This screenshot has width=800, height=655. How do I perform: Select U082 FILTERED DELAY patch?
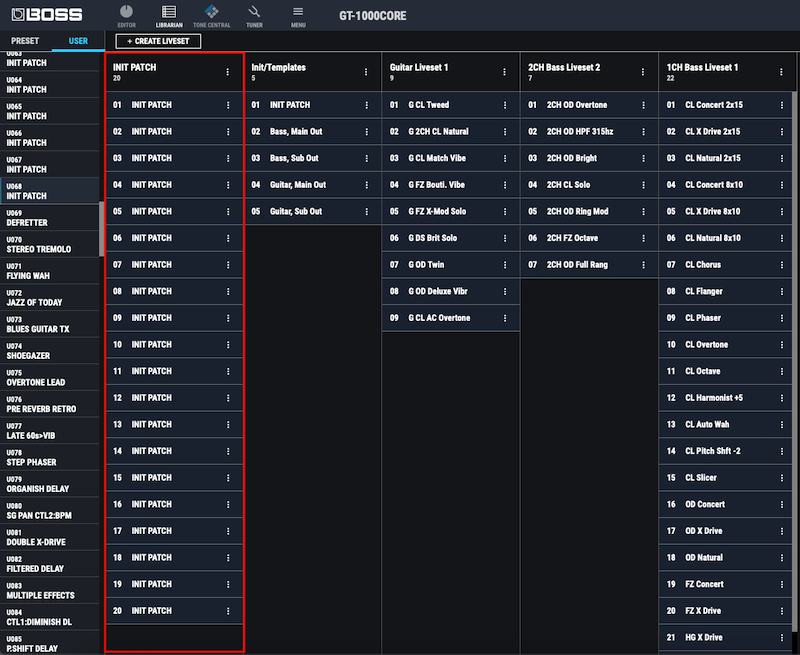[49, 564]
